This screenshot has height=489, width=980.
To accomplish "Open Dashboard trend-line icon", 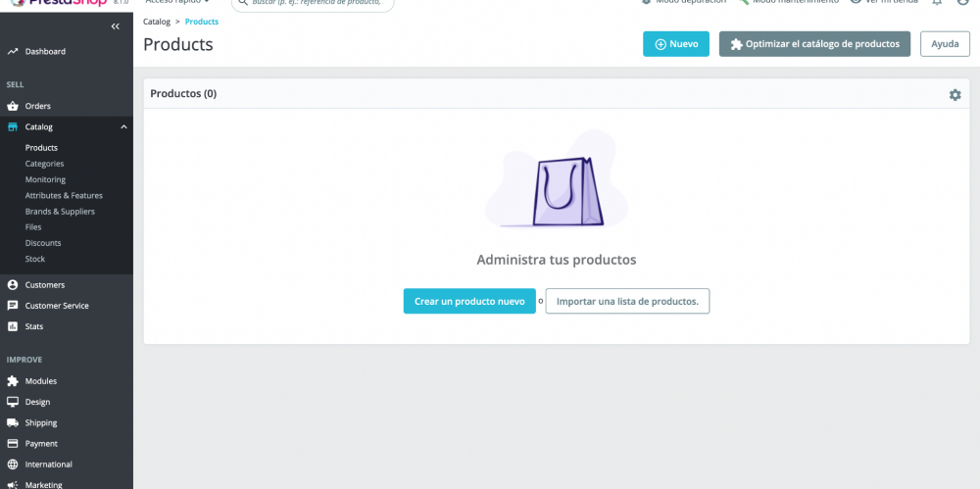I will coord(13,51).
